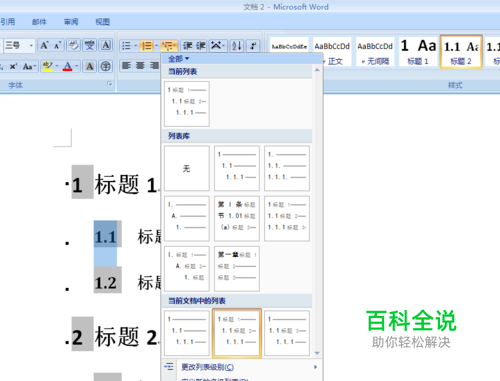The image size is (500, 381).
Task: Click the show paragraph marks icon
Action: [x=253, y=46]
